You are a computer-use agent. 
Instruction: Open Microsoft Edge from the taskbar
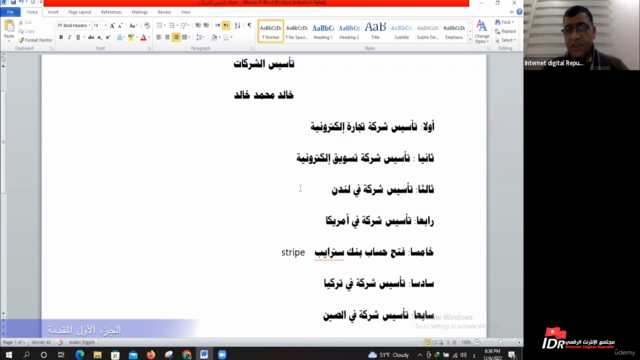click(x=80, y=355)
